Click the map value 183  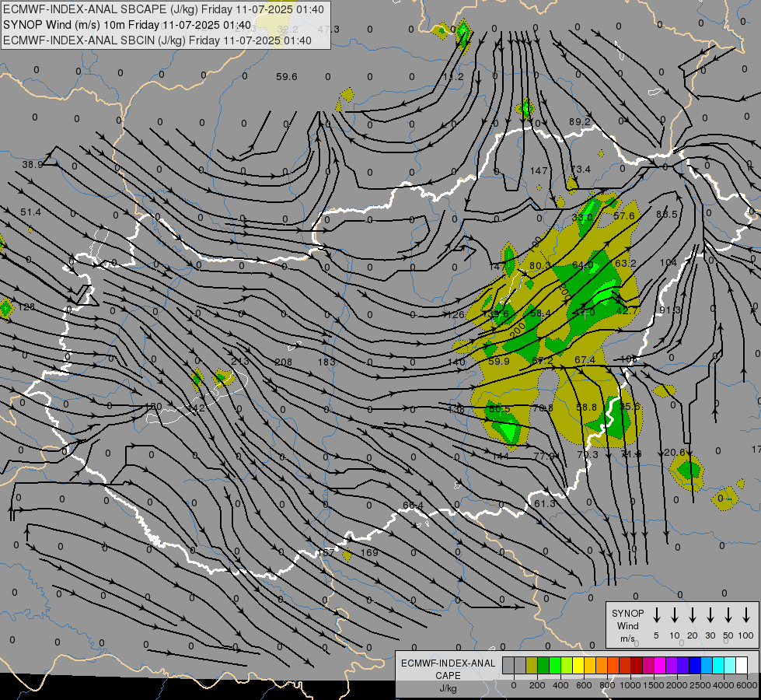pyautogui.click(x=326, y=362)
